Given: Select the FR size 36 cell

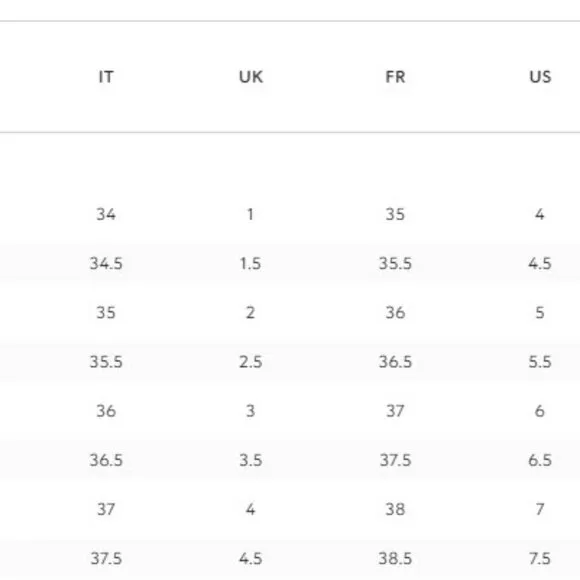Looking at the screenshot, I should (395, 313).
